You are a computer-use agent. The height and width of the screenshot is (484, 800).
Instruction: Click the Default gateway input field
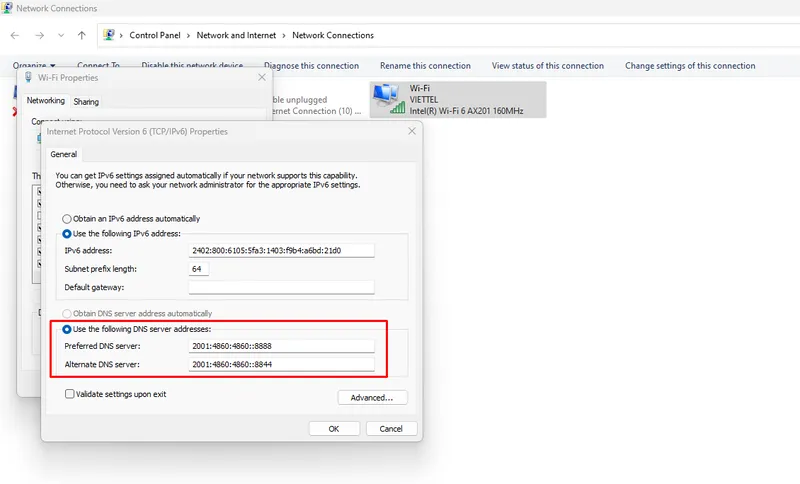pyautogui.click(x=281, y=287)
